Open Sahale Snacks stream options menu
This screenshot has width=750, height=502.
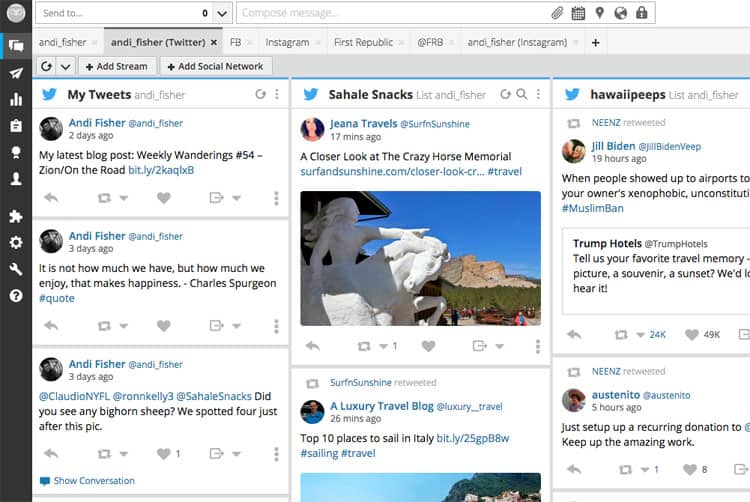539,94
